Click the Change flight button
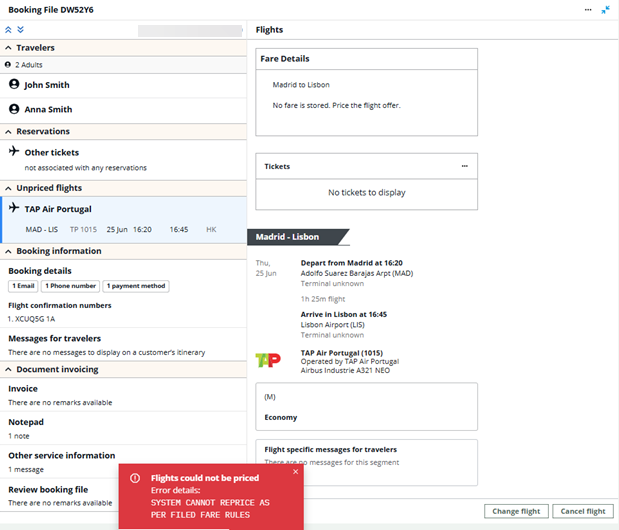619x530 pixels. pos(517,511)
